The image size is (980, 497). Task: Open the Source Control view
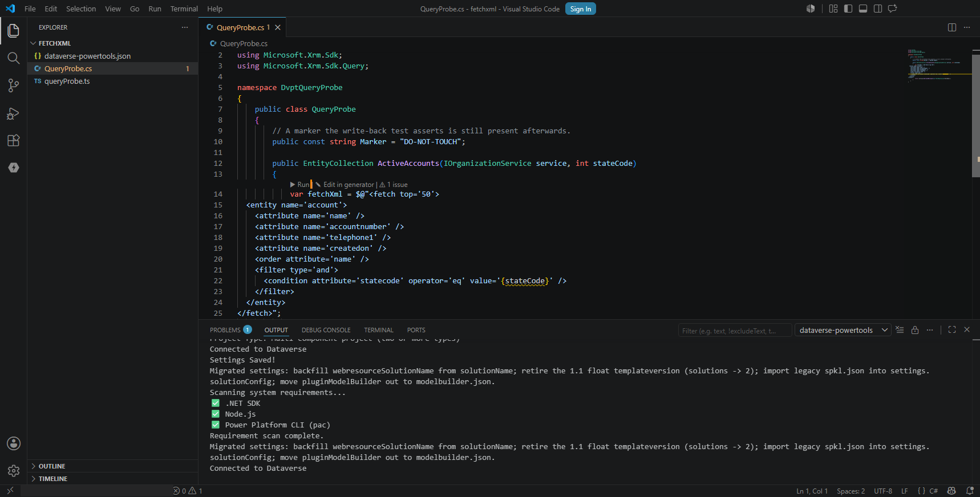pos(13,85)
